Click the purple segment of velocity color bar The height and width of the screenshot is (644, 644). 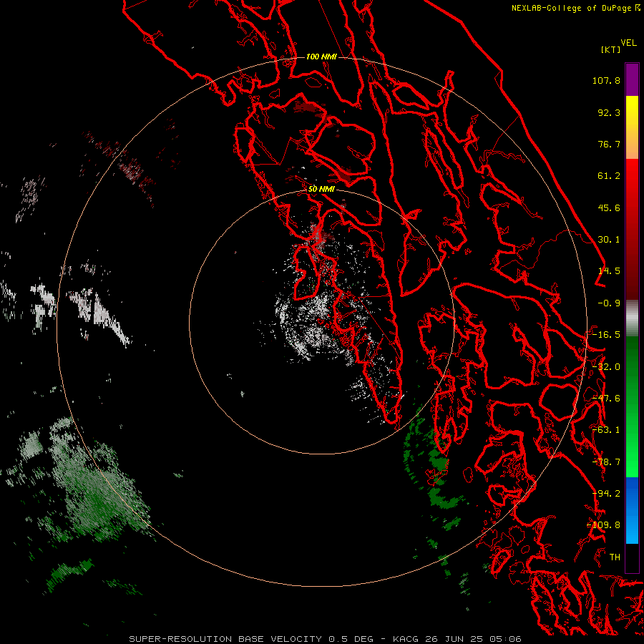(632, 79)
